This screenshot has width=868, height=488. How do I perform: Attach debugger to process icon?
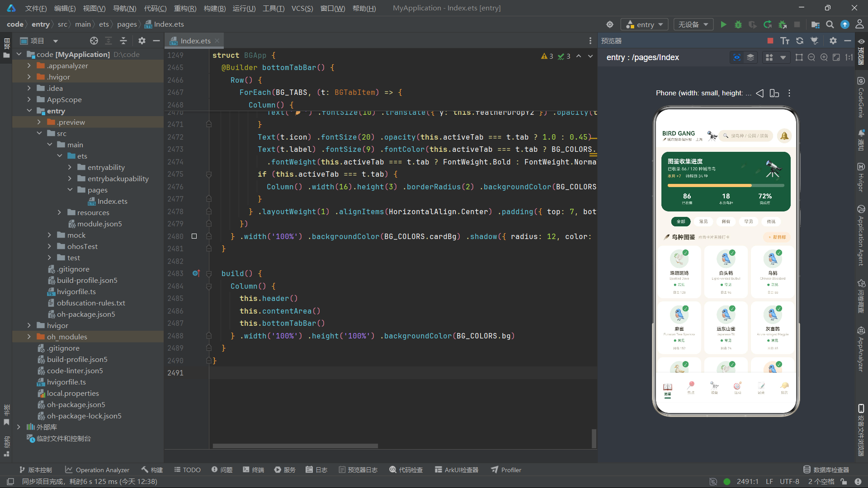(783, 24)
